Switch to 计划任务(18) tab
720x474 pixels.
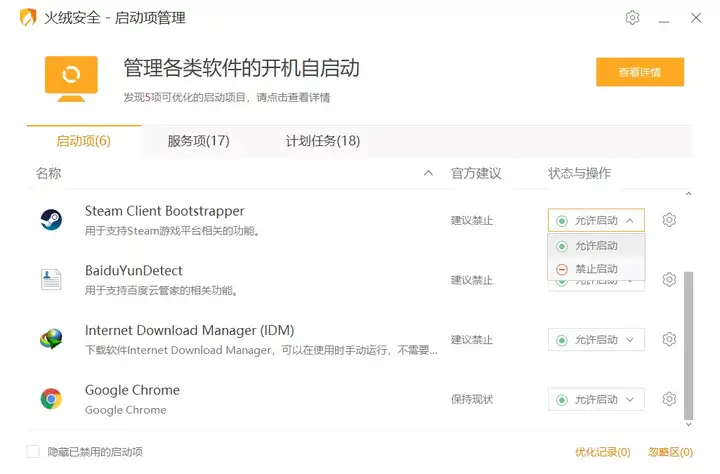pyautogui.click(x=323, y=141)
